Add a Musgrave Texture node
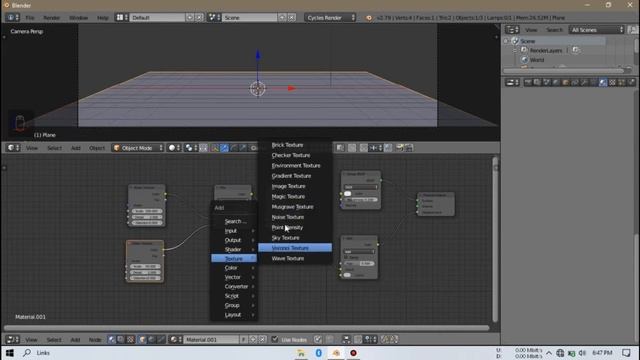Screen dimensions: 640x360 click(x=292, y=207)
